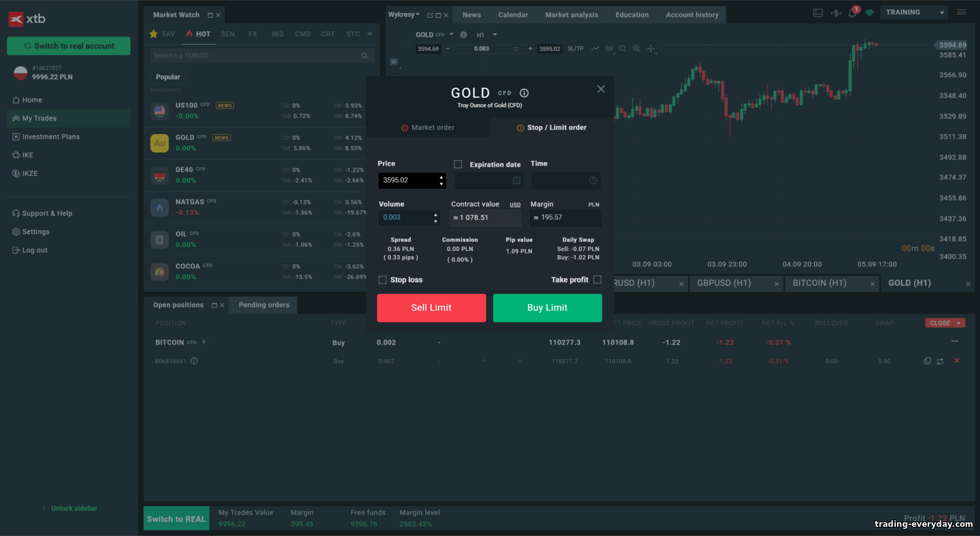This screenshot has width=980, height=536.
Task: Open the notifications bell icon
Action: click(x=853, y=13)
